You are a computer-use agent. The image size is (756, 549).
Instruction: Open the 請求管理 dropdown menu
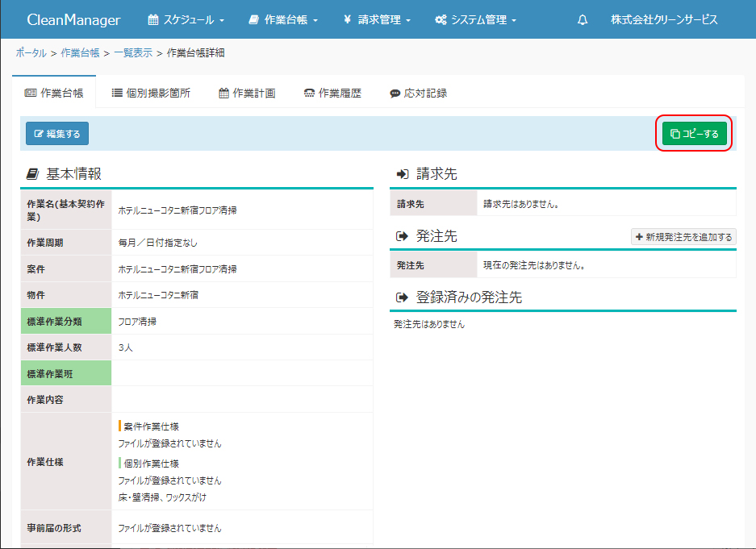click(x=377, y=20)
